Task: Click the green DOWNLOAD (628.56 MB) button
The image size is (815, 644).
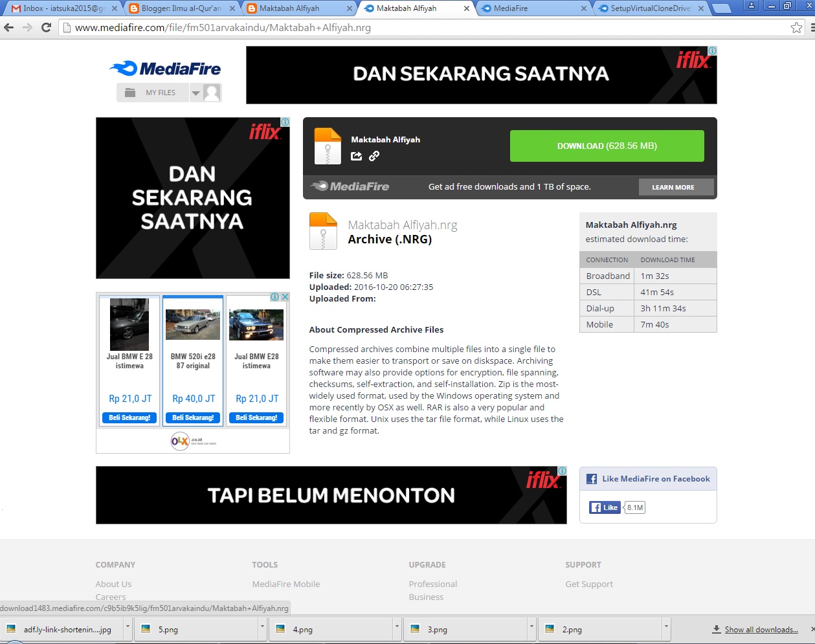Action: click(607, 146)
